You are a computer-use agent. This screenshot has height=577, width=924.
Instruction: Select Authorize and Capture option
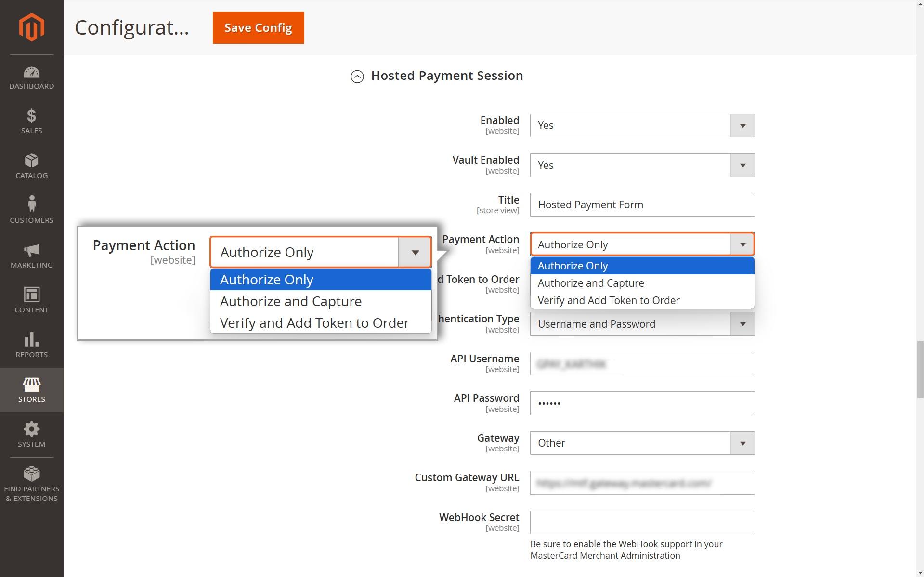(642, 283)
